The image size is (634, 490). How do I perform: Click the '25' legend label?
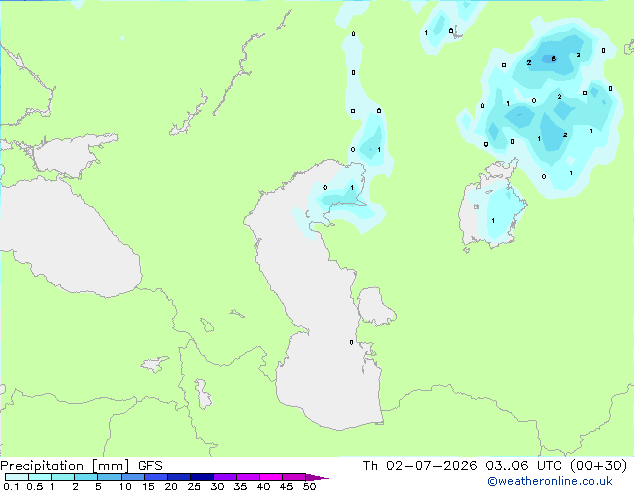[x=194, y=486]
